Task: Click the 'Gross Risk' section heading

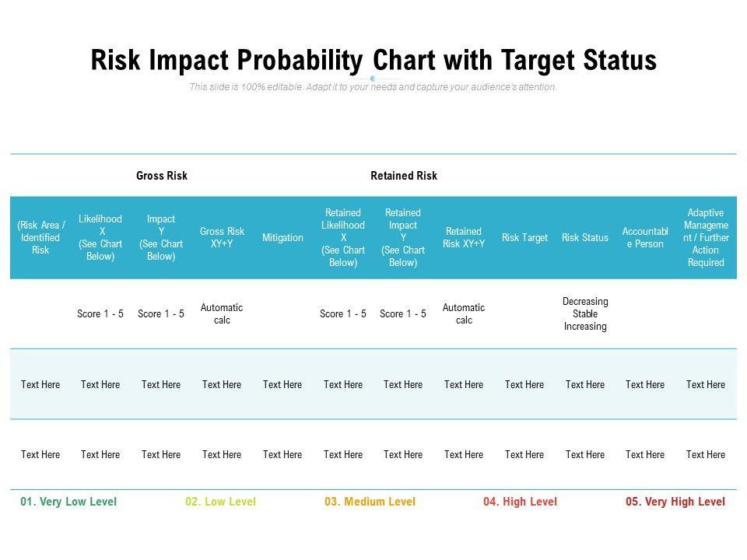Action: click(x=162, y=176)
